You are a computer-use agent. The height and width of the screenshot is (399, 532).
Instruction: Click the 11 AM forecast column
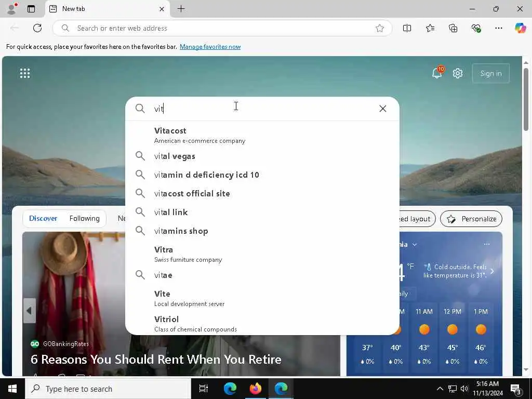pos(424,337)
